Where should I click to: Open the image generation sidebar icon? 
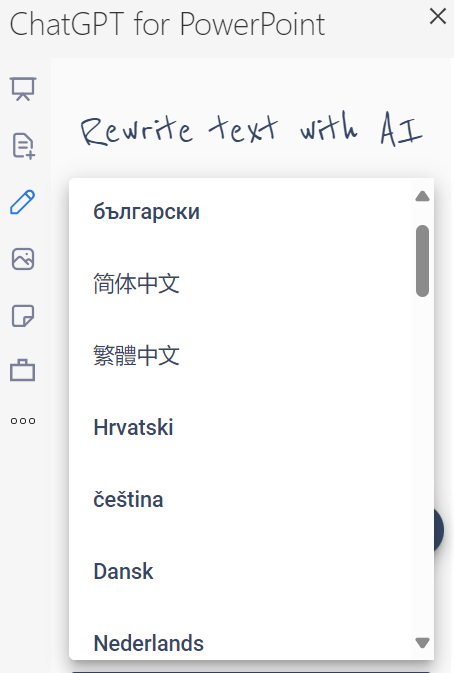tap(23, 259)
